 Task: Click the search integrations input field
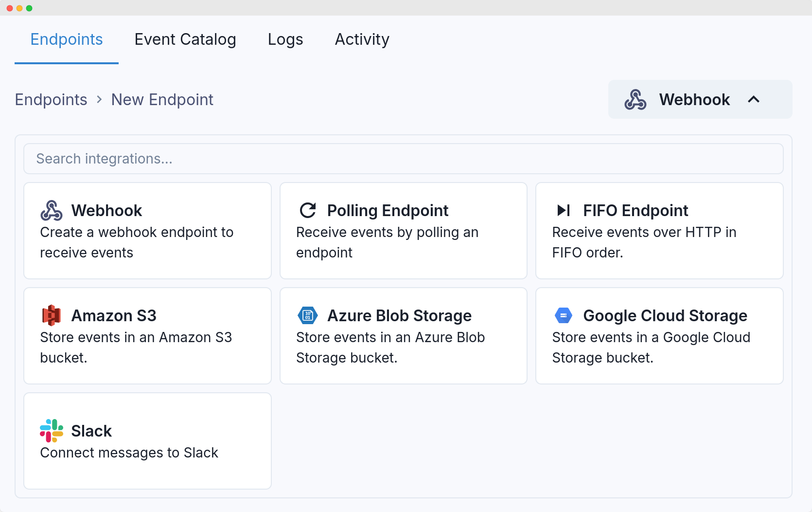point(404,159)
